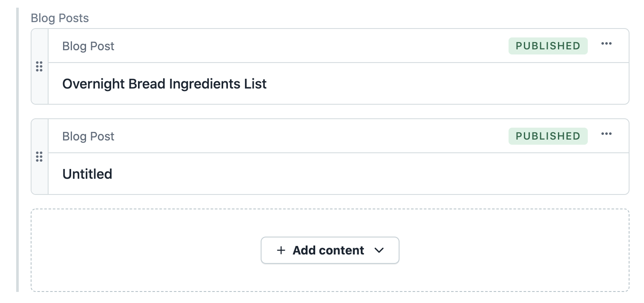Click the Blog Post label above Overnight Bread

point(88,46)
